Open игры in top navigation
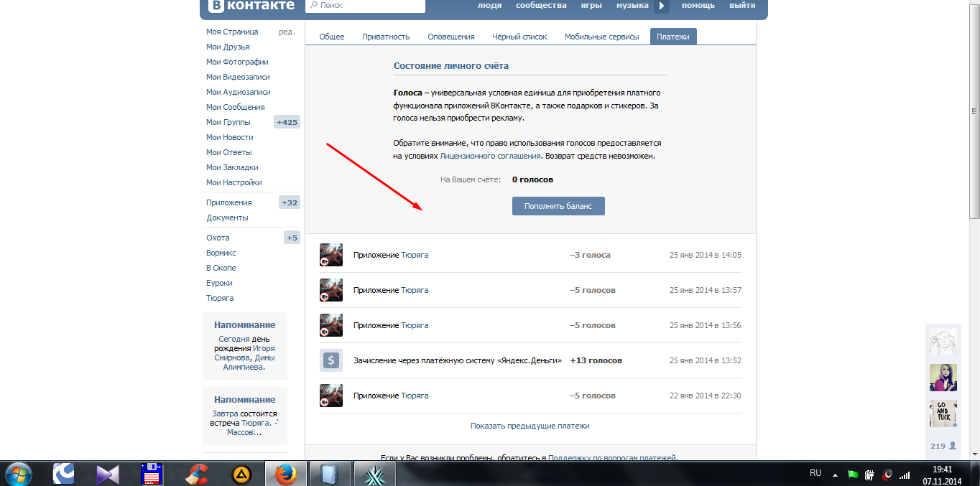This screenshot has width=980, height=486. pyautogui.click(x=591, y=6)
